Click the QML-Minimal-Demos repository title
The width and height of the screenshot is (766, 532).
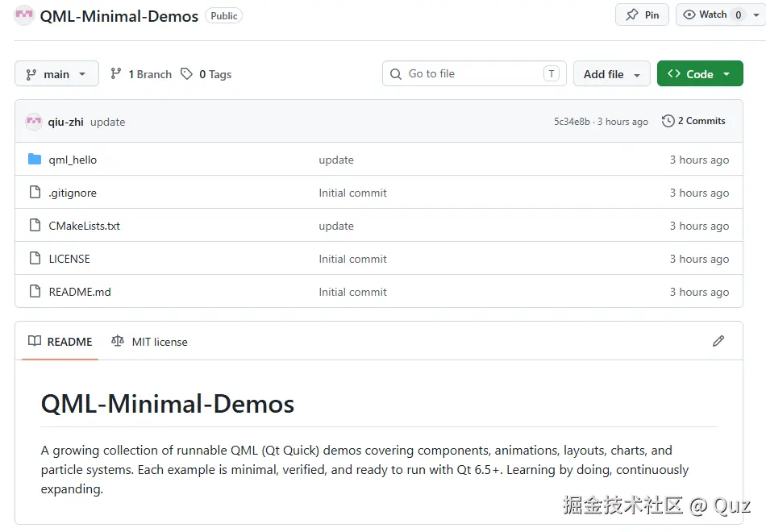click(119, 16)
